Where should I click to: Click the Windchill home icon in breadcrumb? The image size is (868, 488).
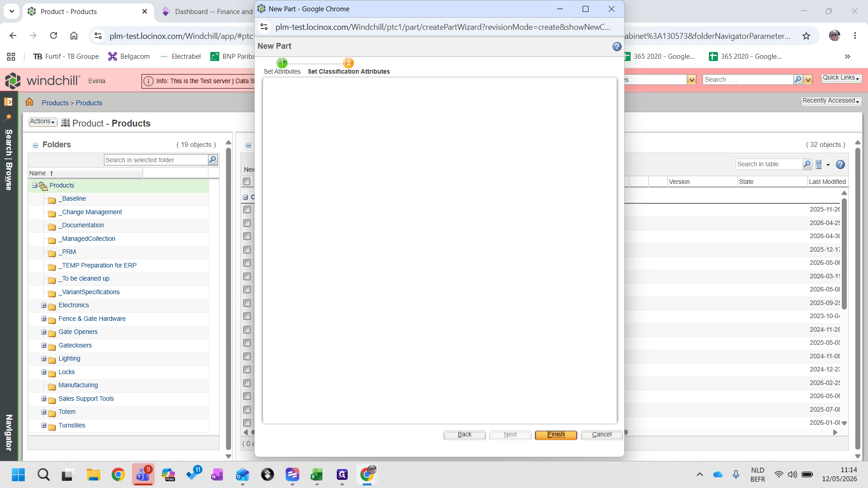pos(29,102)
